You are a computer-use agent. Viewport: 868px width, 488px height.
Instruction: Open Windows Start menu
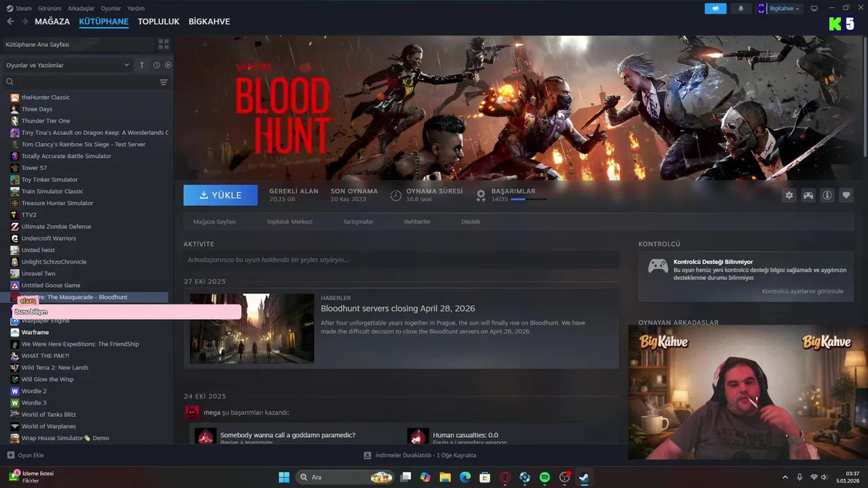pyautogui.click(x=284, y=477)
